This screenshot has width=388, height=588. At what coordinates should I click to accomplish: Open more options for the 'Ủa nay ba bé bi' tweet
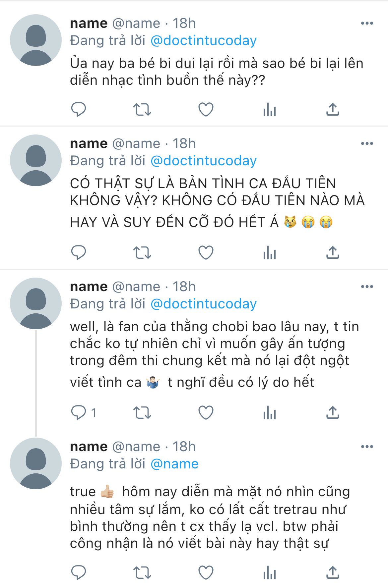pos(367,23)
